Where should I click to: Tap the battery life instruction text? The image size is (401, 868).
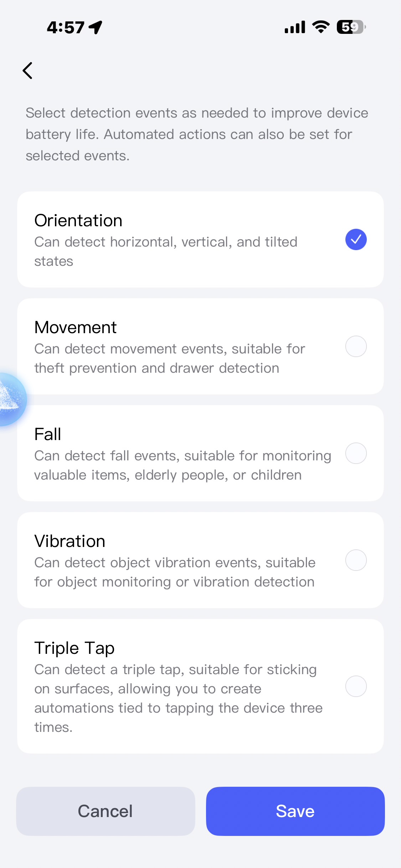click(197, 134)
